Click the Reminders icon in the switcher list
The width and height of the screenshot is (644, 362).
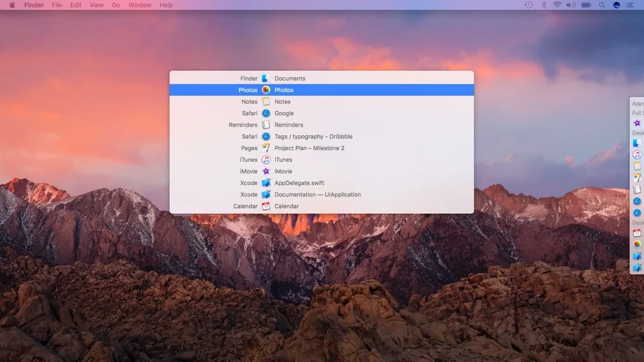click(x=266, y=125)
